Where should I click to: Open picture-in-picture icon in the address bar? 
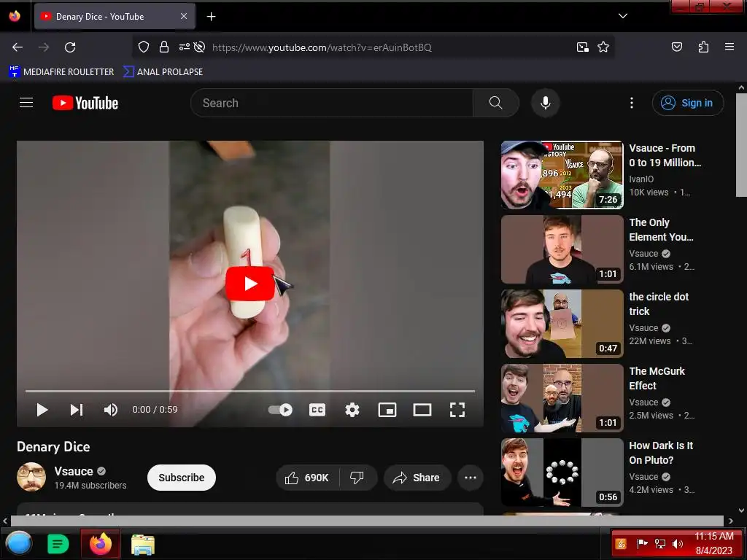pos(583,47)
